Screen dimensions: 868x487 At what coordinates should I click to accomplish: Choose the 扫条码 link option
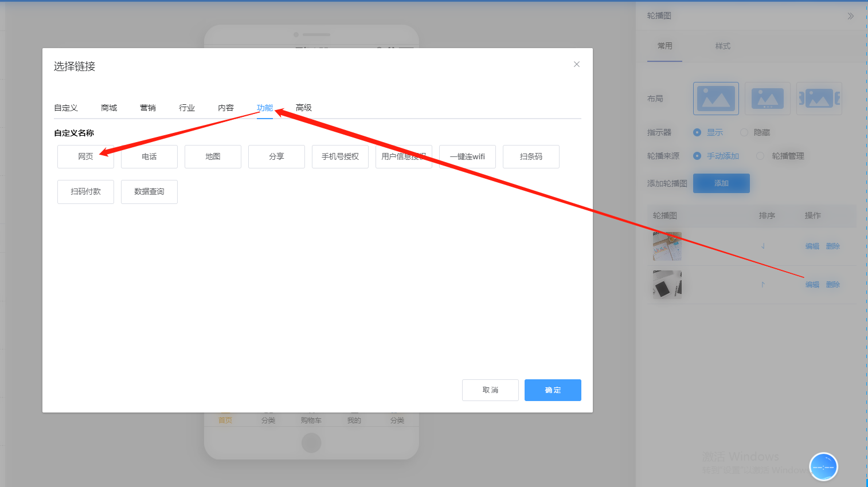point(531,156)
